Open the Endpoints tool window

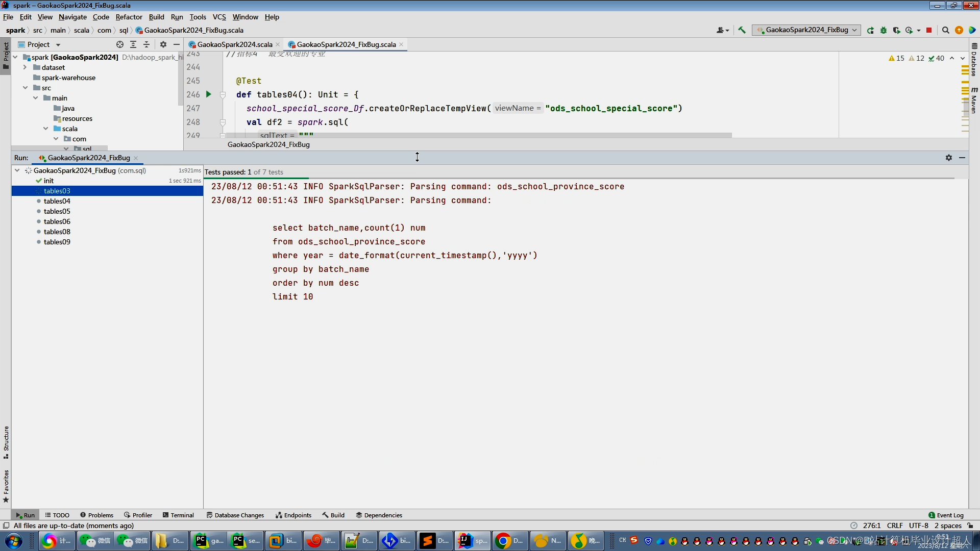293,515
